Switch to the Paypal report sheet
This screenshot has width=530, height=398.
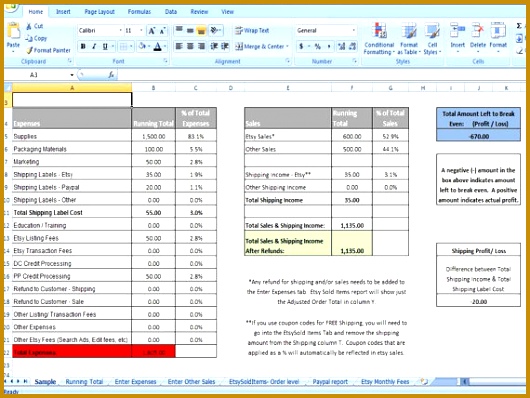coord(330,381)
